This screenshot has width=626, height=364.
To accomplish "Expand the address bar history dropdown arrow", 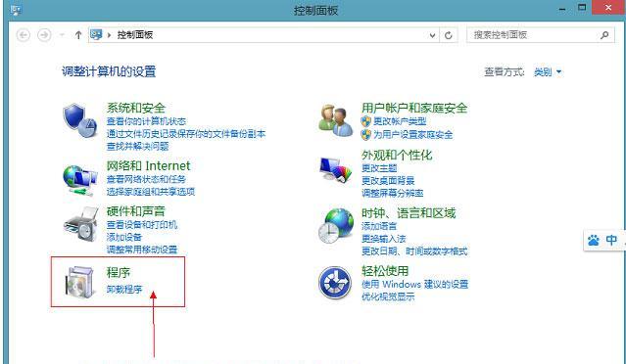I will tap(432, 35).
